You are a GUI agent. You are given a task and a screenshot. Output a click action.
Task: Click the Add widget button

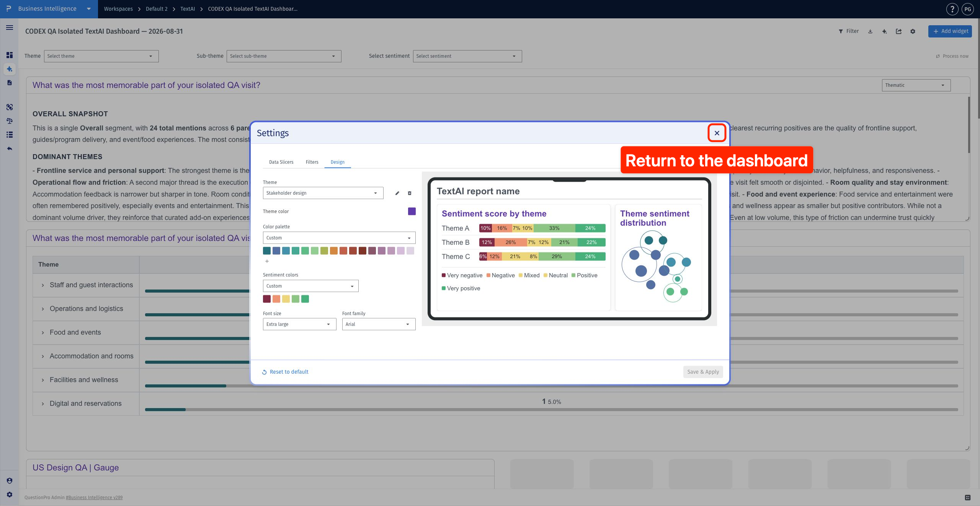pos(950,31)
